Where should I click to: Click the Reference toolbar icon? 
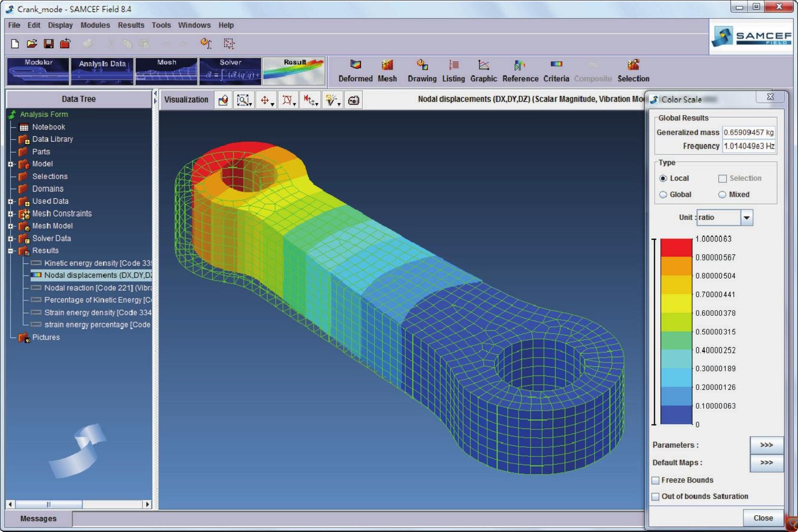(x=519, y=65)
